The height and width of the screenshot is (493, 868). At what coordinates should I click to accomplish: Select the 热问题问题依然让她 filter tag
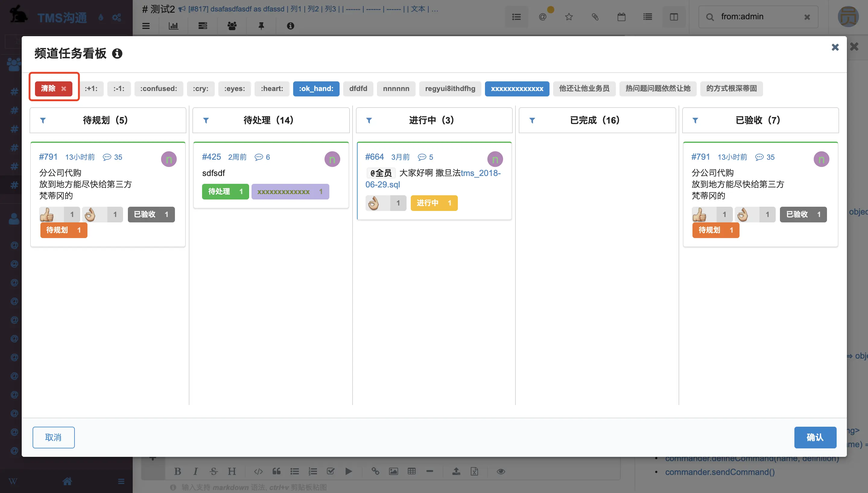pos(658,89)
